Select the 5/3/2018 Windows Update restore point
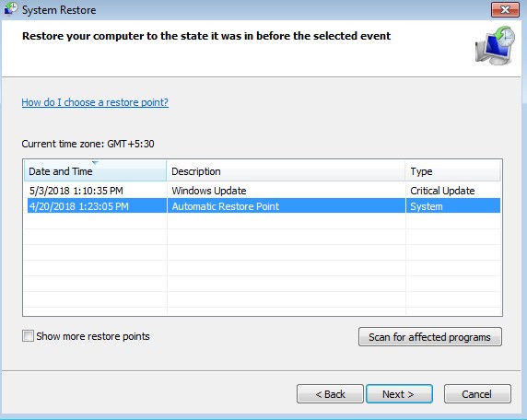The width and height of the screenshot is (527, 420). (x=263, y=191)
